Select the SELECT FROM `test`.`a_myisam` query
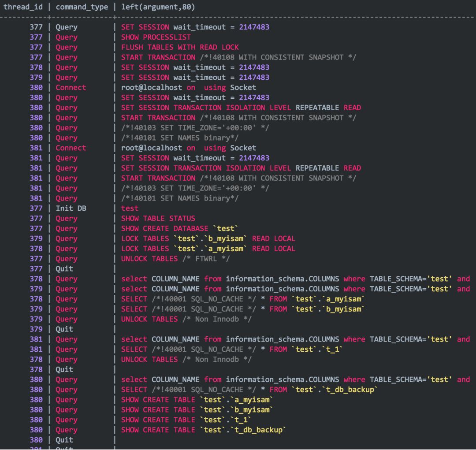Viewport: 476px width, 450px height. click(x=243, y=299)
